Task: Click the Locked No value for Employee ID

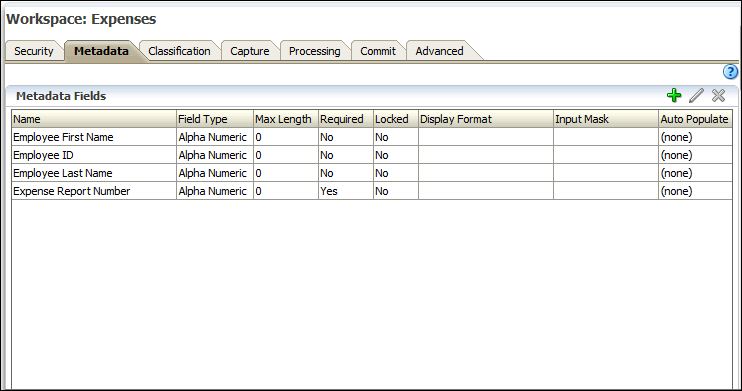Action: [x=381, y=155]
